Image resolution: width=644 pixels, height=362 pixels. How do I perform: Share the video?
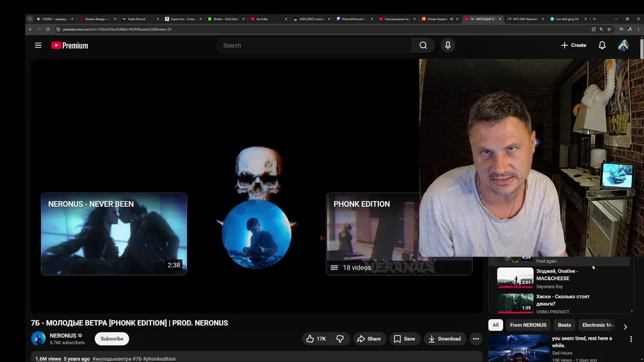point(369,339)
